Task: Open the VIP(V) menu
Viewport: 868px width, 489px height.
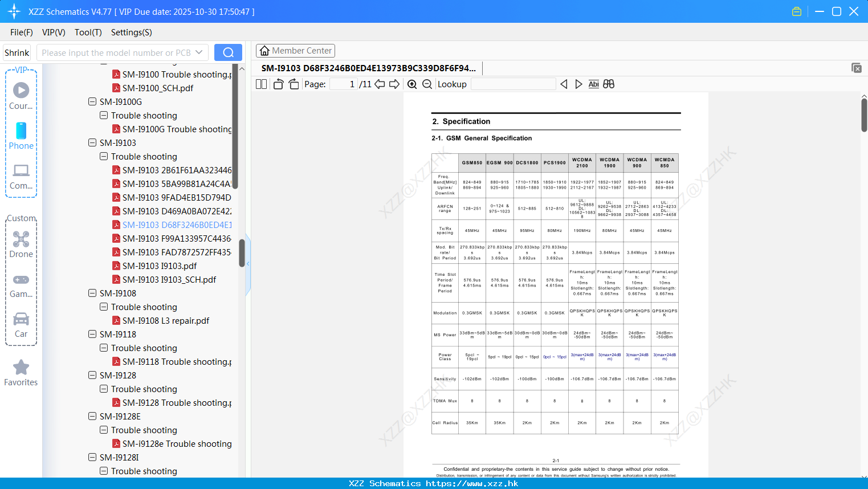Action: point(54,32)
